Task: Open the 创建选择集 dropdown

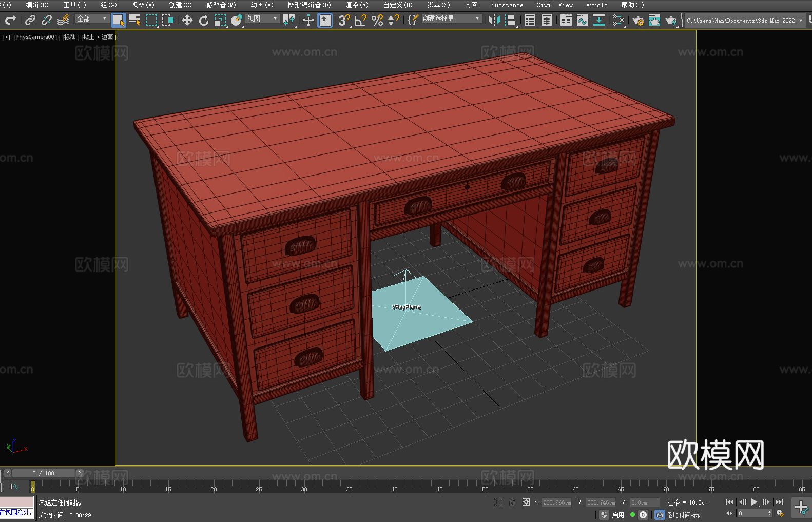Action: point(451,18)
